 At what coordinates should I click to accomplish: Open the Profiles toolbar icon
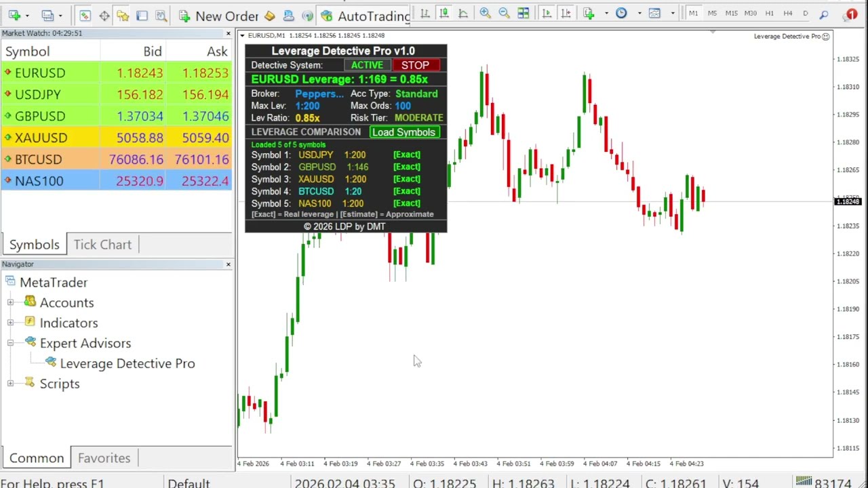(x=47, y=15)
